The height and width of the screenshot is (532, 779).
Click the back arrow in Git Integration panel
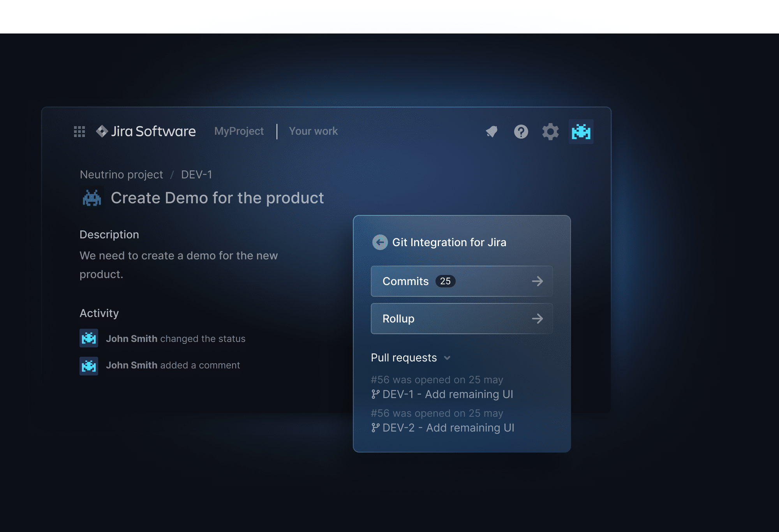pyautogui.click(x=380, y=242)
